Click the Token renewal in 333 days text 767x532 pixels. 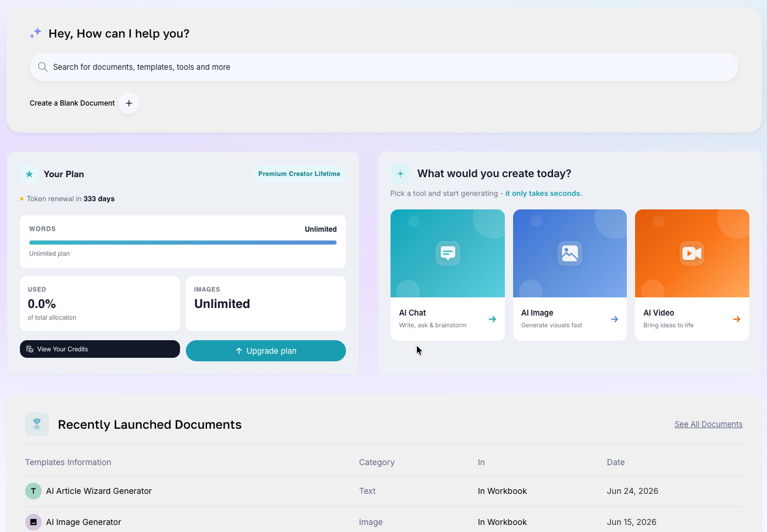coord(70,199)
